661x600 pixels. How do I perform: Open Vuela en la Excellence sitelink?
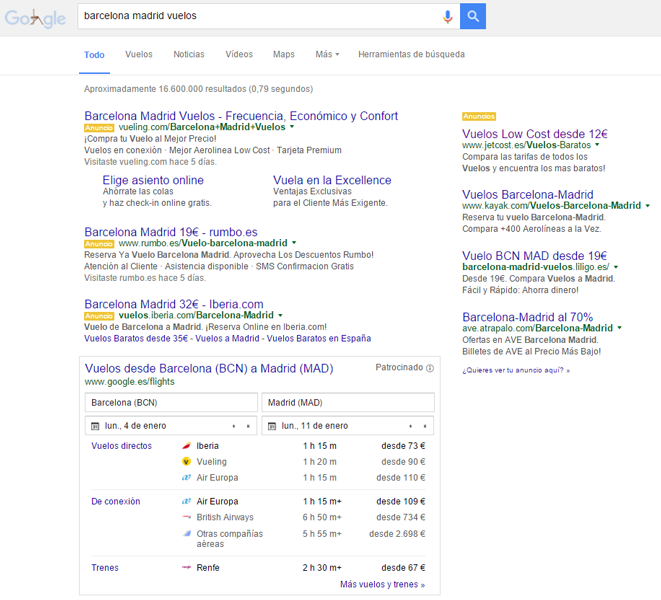332,180
